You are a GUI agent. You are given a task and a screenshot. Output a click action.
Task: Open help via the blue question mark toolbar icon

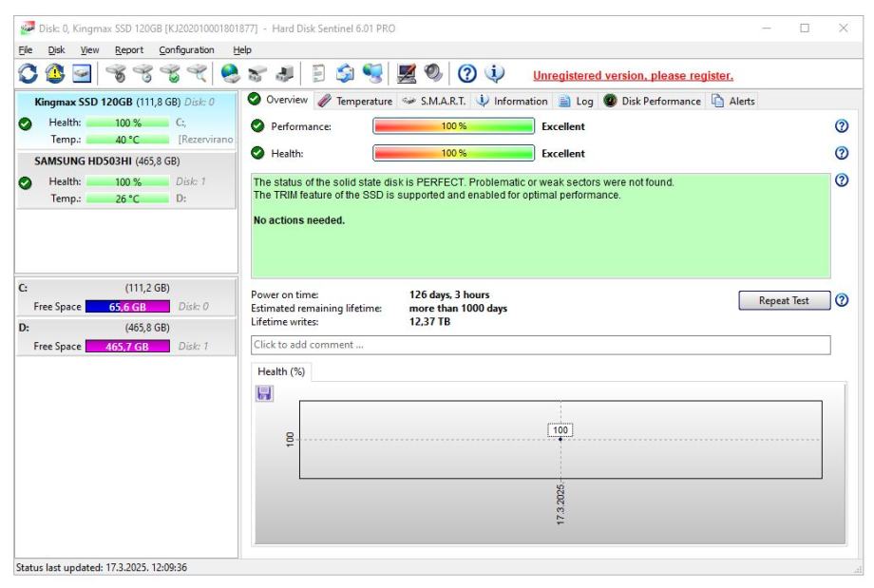click(x=468, y=75)
